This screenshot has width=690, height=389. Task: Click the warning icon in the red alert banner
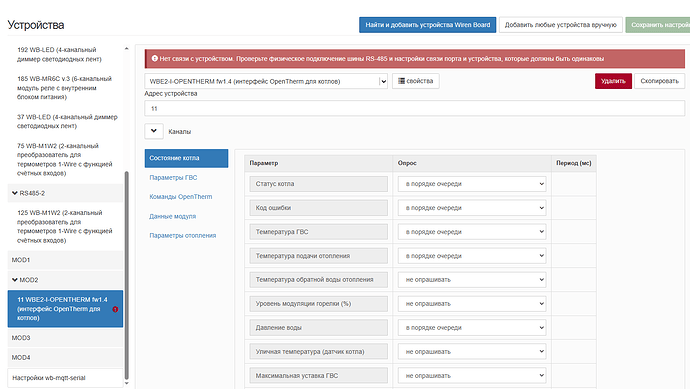[155, 59]
